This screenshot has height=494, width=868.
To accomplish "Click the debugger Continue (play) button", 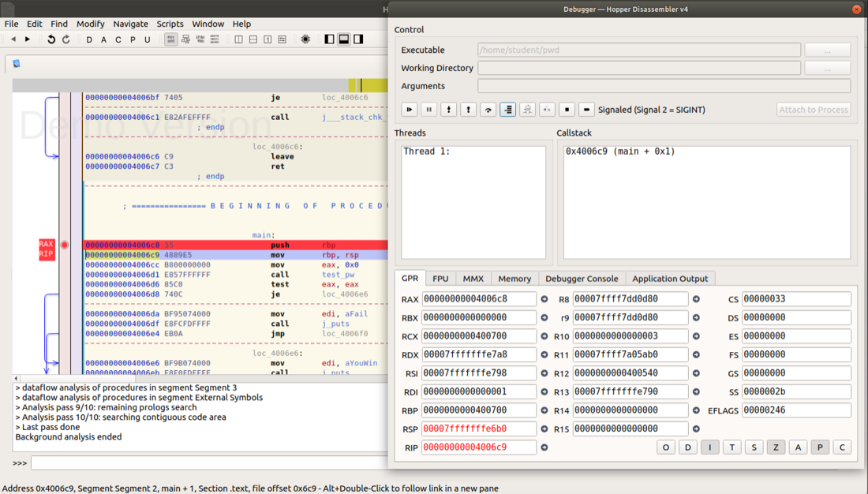I will [x=409, y=110].
